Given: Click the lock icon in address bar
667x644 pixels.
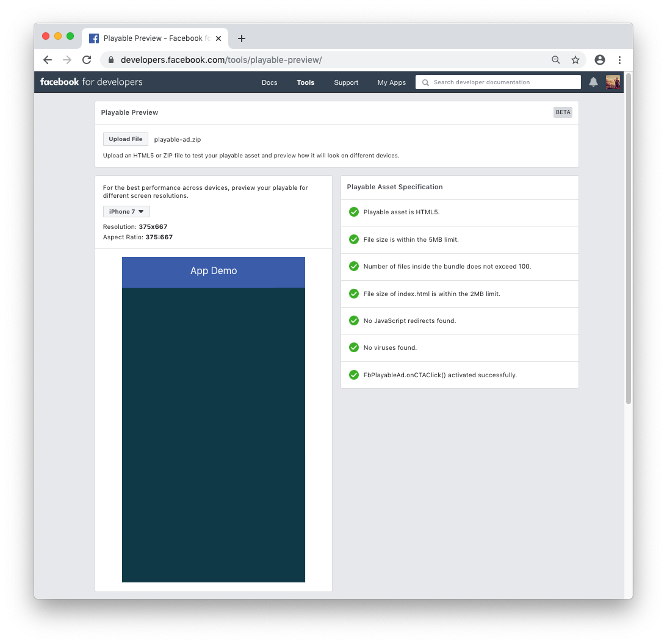Looking at the screenshot, I should pyautogui.click(x=111, y=60).
